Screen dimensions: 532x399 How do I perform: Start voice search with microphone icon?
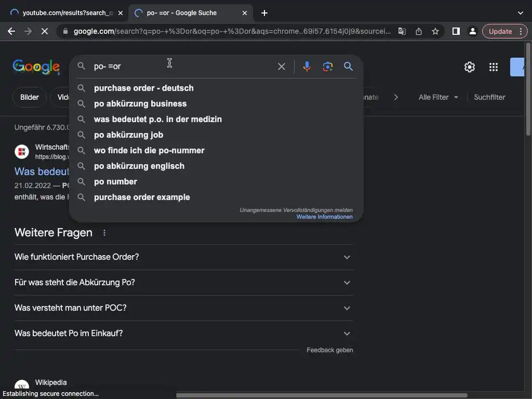click(307, 66)
